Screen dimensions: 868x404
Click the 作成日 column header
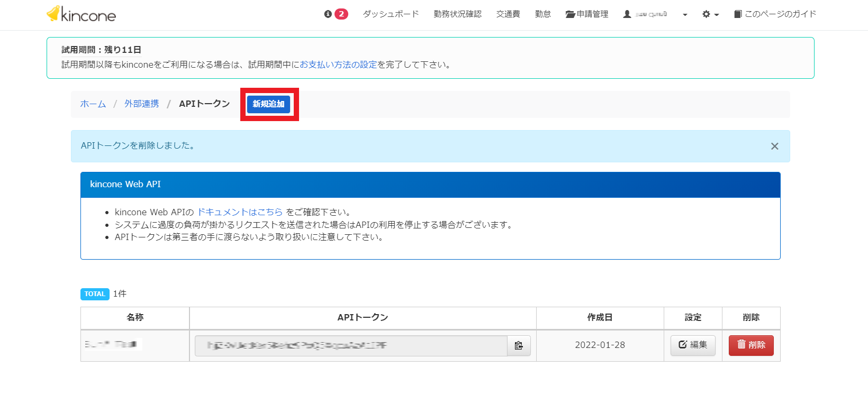tap(600, 317)
